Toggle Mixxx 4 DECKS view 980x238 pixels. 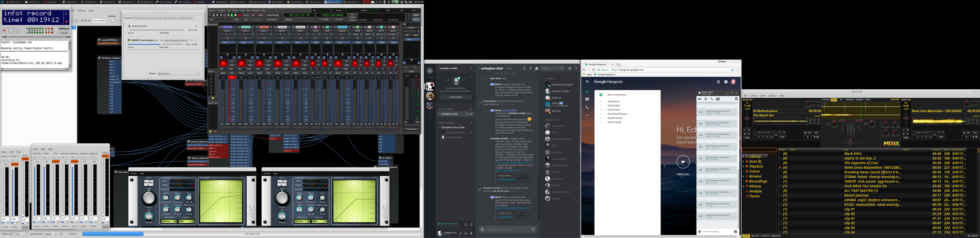(x=826, y=100)
